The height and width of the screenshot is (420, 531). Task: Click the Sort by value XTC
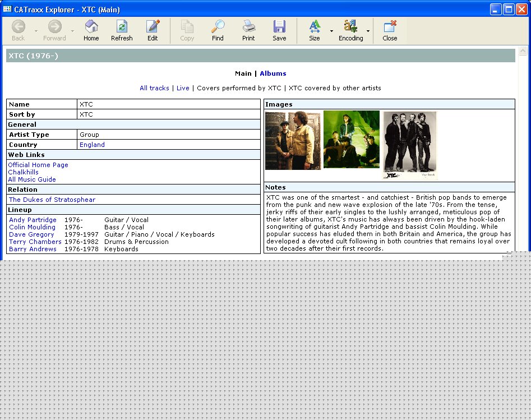tap(86, 114)
